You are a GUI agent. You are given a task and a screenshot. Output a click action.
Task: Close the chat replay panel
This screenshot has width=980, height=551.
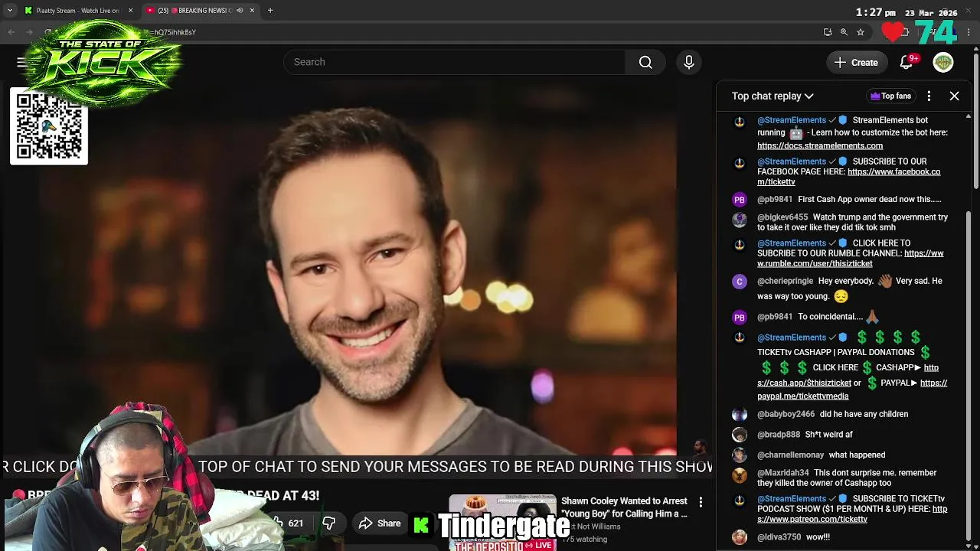point(954,96)
